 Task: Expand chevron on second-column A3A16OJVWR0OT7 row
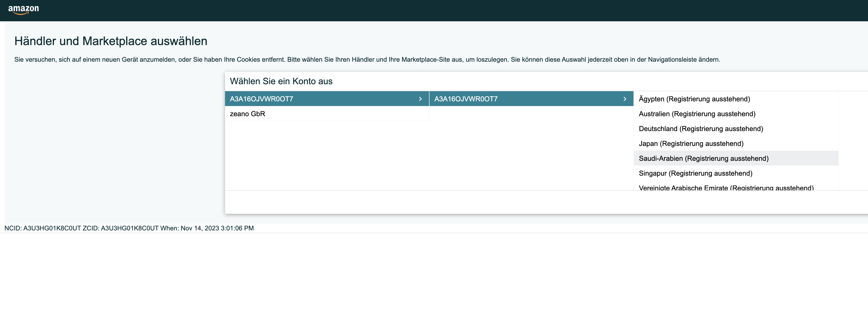click(x=625, y=99)
